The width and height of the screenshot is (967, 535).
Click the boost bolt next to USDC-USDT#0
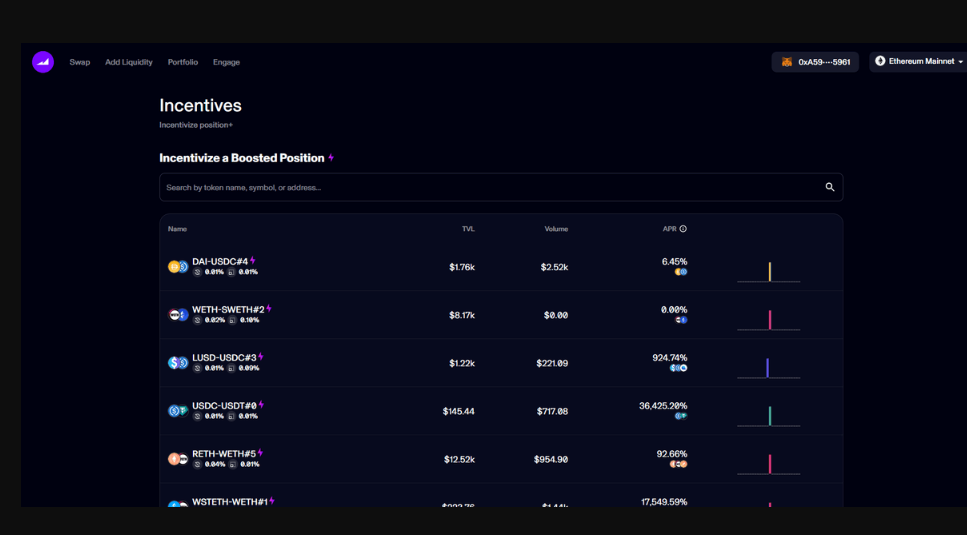[261, 405]
